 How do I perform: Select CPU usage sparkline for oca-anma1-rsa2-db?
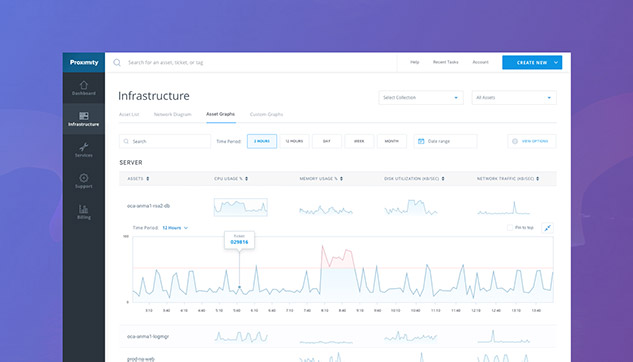click(241, 207)
